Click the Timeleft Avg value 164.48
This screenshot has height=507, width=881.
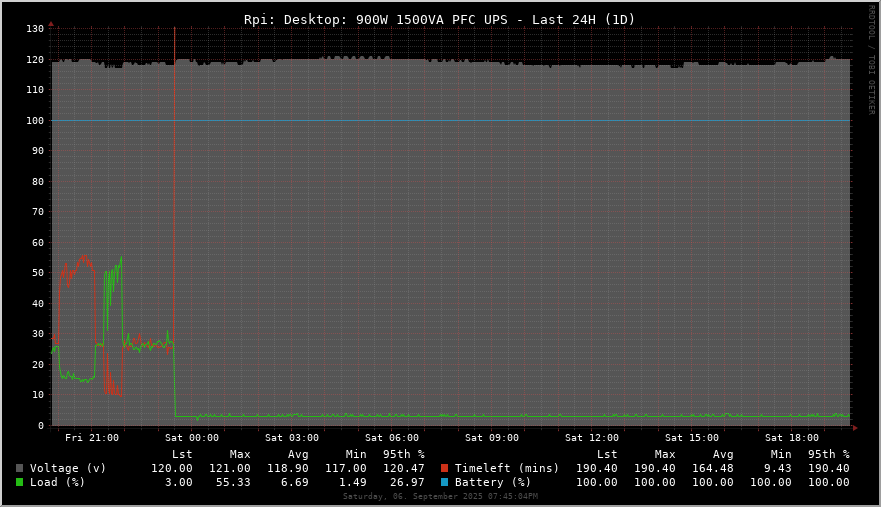tap(712, 468)
